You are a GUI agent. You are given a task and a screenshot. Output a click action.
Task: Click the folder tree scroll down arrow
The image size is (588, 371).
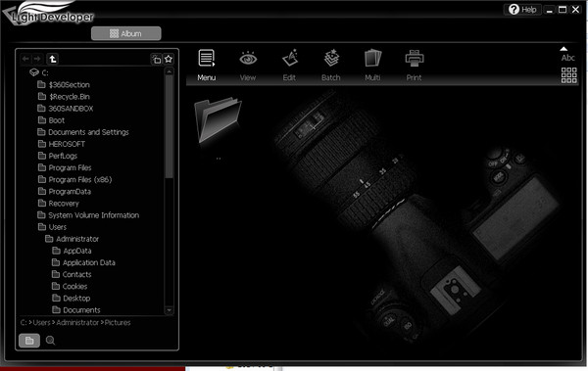click(x=170, y=310)
